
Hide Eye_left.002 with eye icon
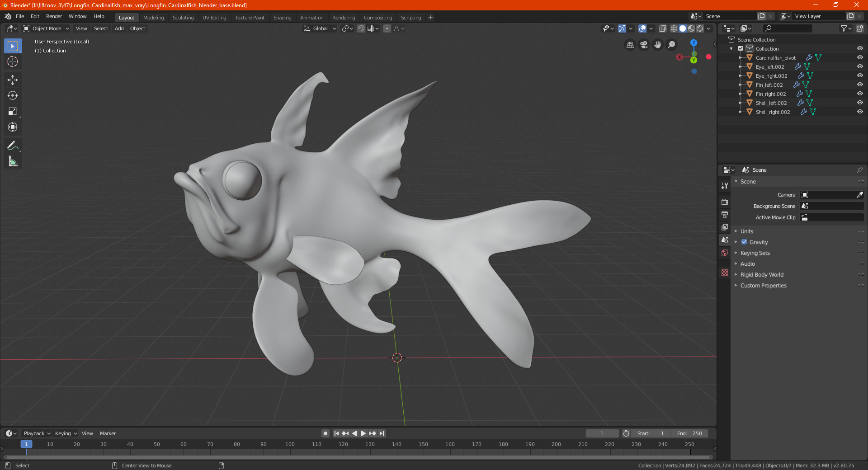point(860,67)
